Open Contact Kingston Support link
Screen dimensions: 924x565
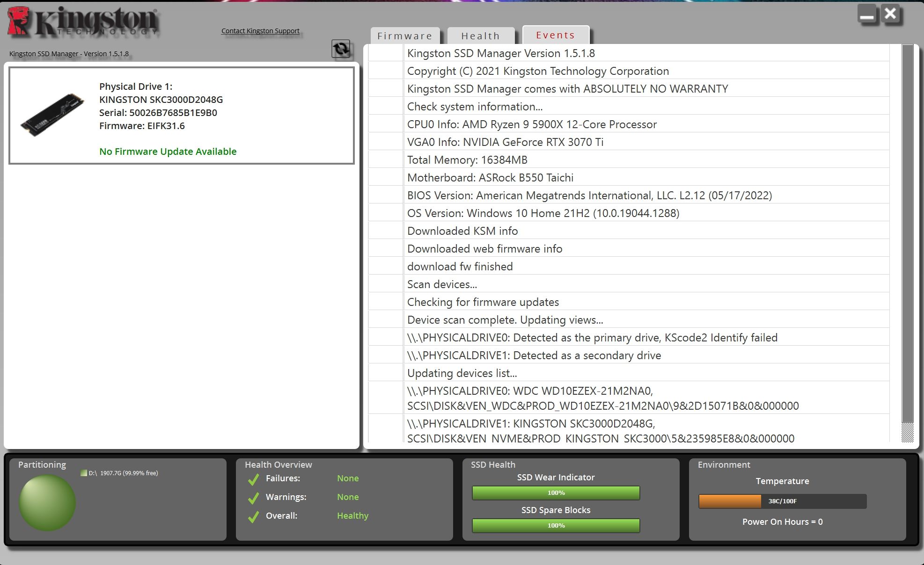(x=260, y=31)
